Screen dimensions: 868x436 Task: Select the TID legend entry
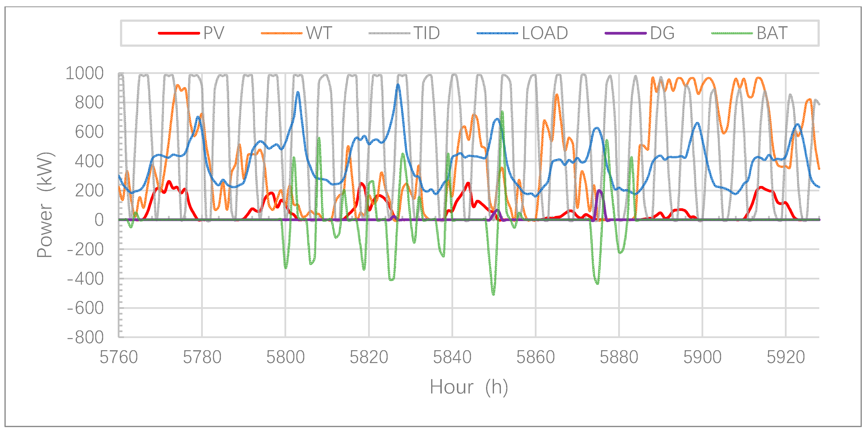[x=427, y=33]
